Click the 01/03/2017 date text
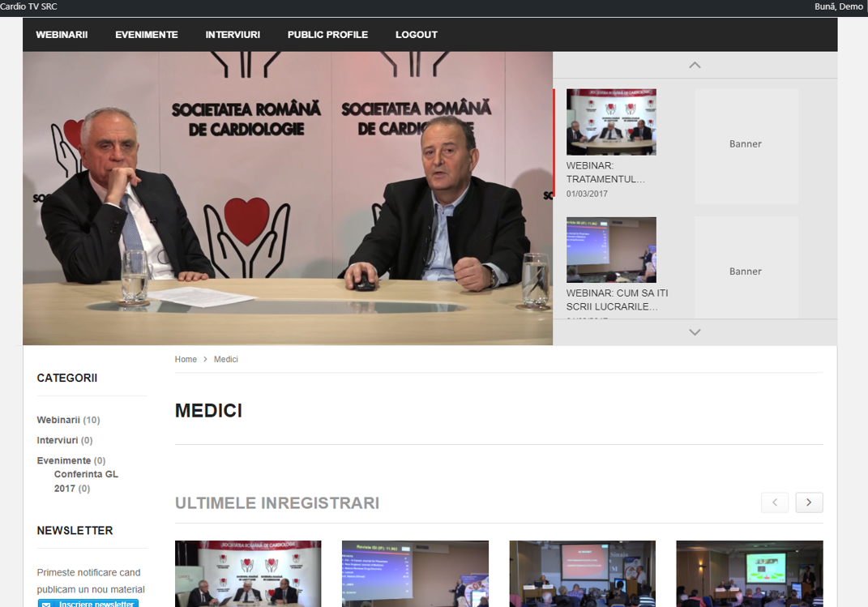 click(x=587, y=194)
